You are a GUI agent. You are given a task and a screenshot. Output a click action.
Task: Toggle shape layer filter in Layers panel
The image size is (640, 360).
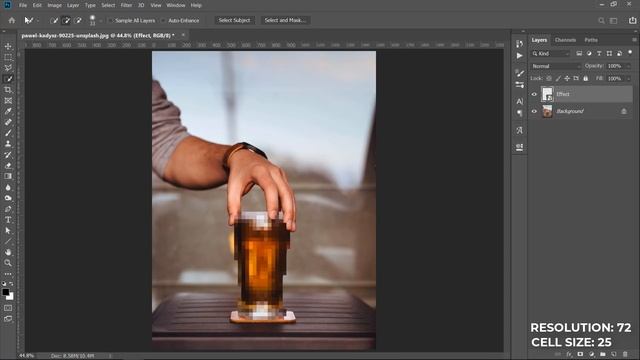[609, 53]
